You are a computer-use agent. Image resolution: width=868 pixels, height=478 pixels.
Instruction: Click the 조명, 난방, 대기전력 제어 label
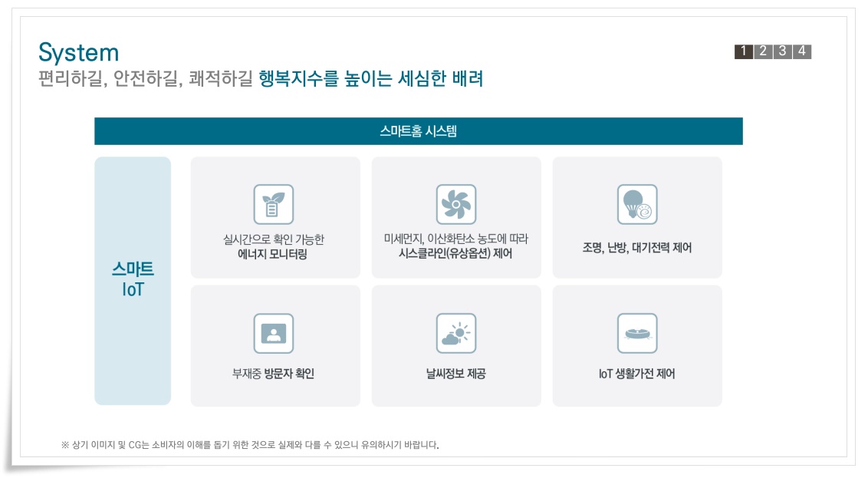click(637, 248)
